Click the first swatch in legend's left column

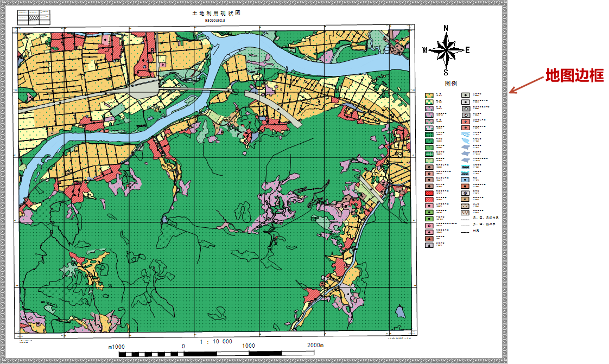tap(429, 95)
